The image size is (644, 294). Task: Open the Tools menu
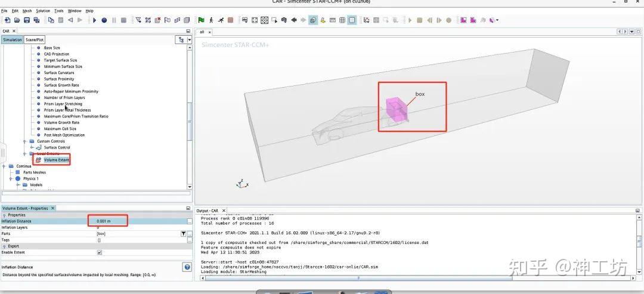point(58,11)
